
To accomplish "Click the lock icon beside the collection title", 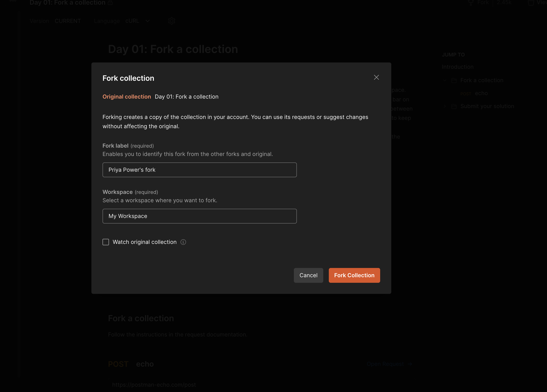I will (110, 3).
